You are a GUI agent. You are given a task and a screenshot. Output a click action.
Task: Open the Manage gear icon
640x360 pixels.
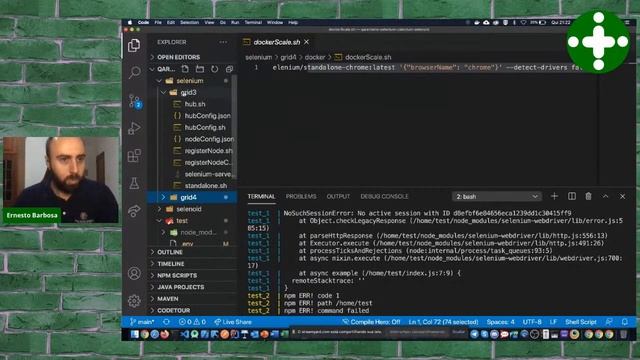pos(134,301)
